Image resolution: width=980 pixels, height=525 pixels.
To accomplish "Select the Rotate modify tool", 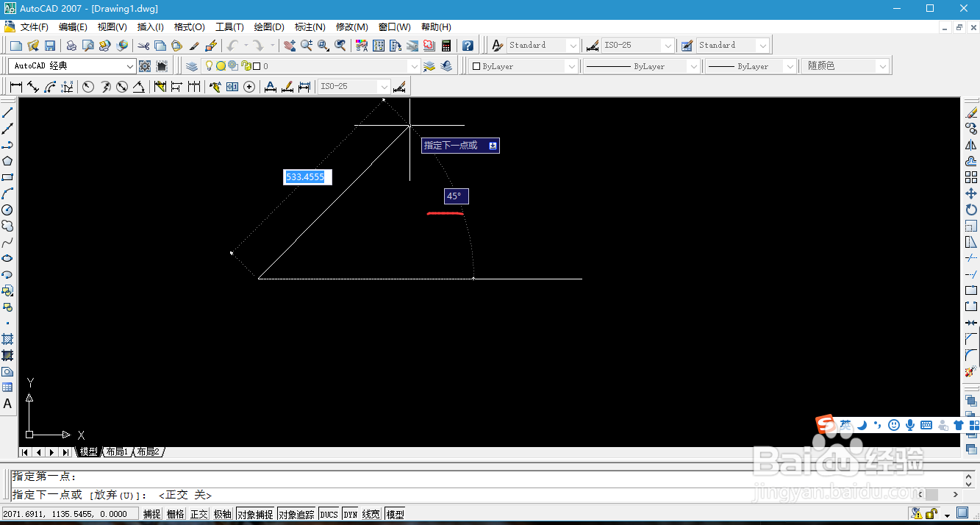I will (971, 210).
